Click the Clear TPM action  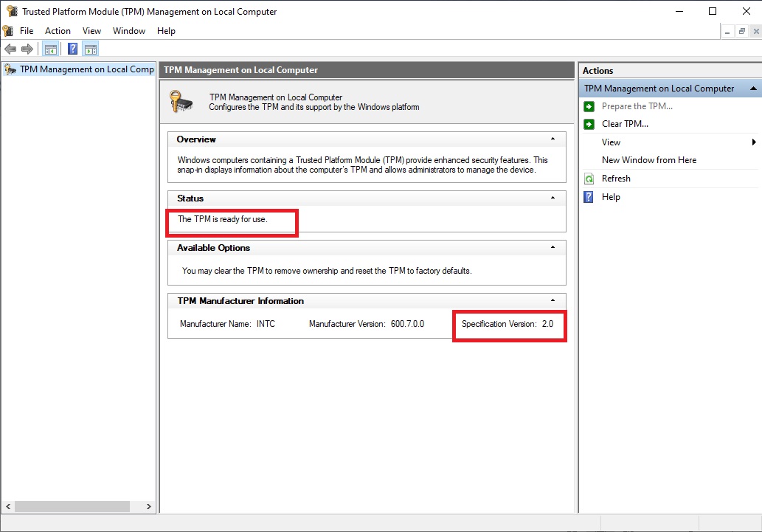(623, 123)
